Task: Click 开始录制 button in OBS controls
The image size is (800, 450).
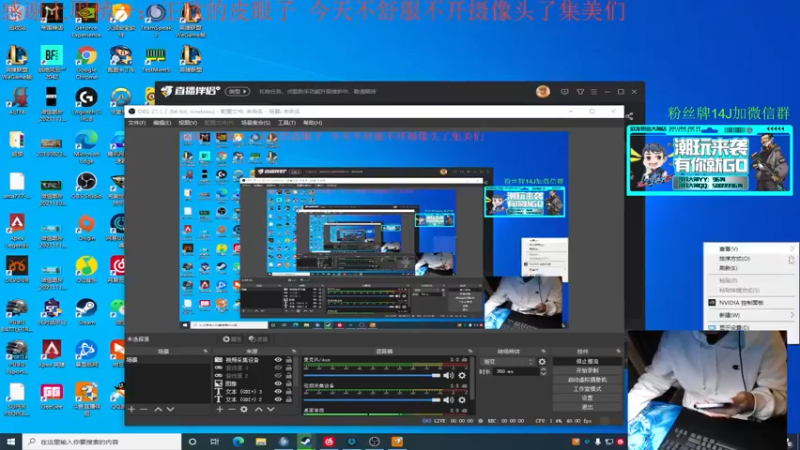Action: pyautogui.click(x=587, y=370)
